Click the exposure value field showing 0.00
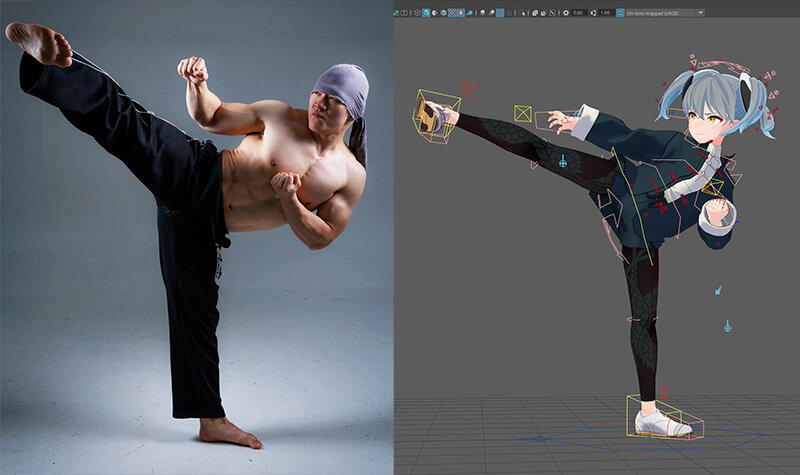The width and height of the screenshot is (800, 475). click(580, 12)
